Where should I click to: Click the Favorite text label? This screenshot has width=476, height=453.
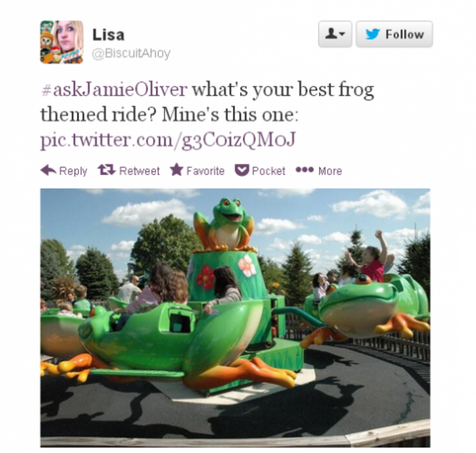(205, 171)
